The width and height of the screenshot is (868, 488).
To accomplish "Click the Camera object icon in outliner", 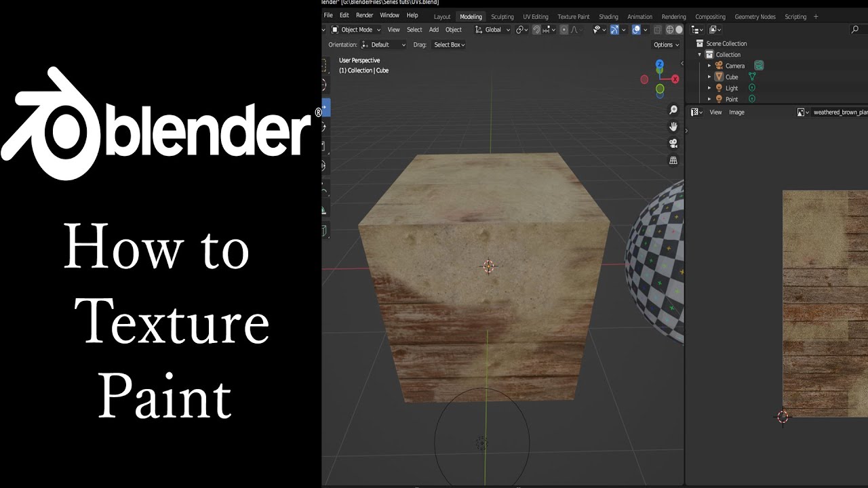I will (x=719, y=66).
